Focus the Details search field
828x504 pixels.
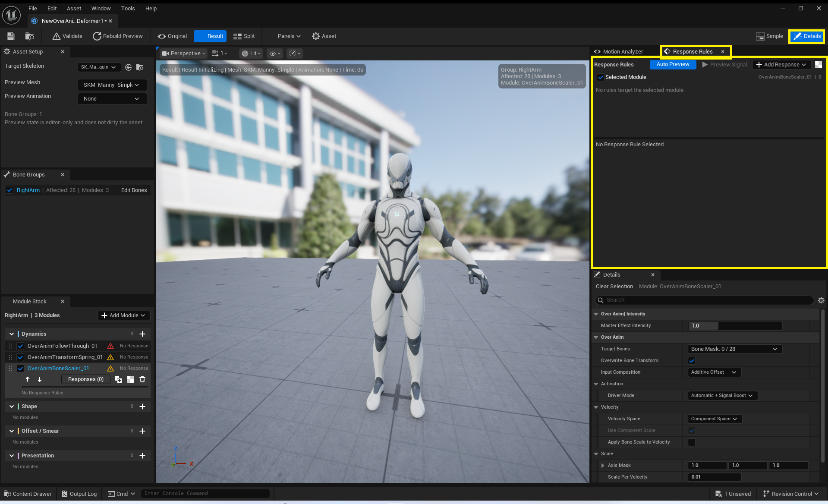704,300
